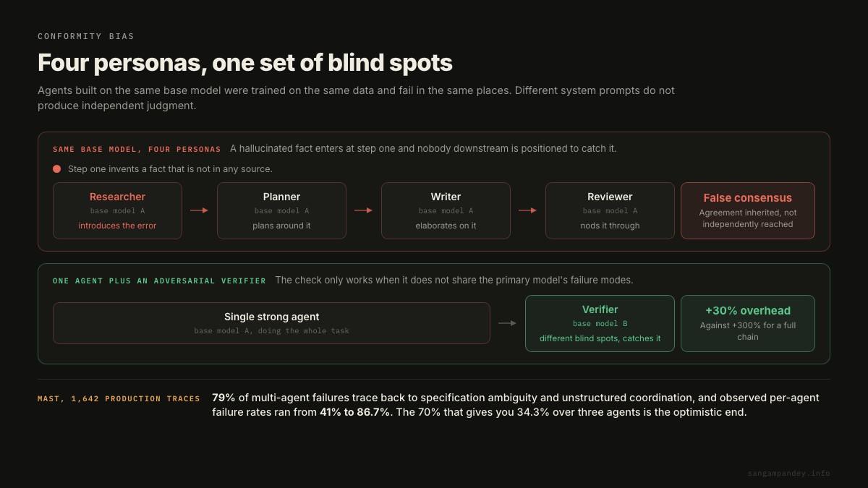Select the Reviewer card
This screenshot has height=488, width=868.
coord(610,210)
